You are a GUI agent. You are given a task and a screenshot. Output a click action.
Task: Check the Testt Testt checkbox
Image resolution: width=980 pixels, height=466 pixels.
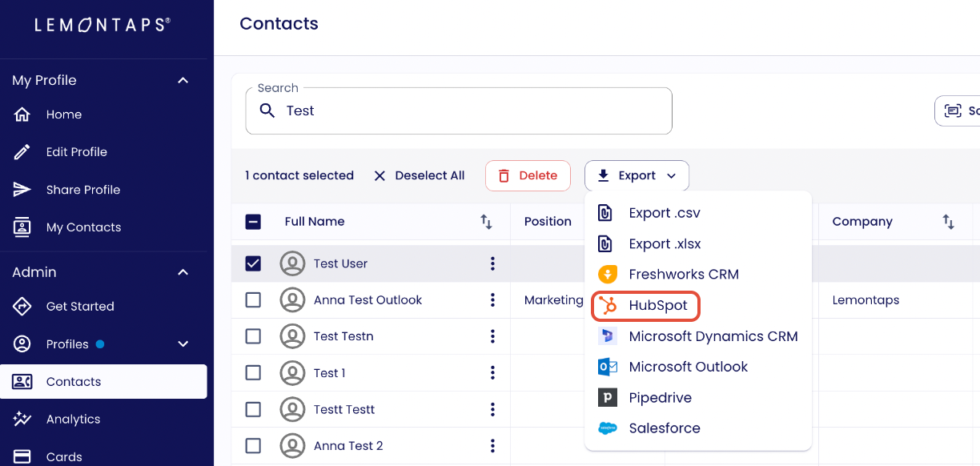[253, 409]
